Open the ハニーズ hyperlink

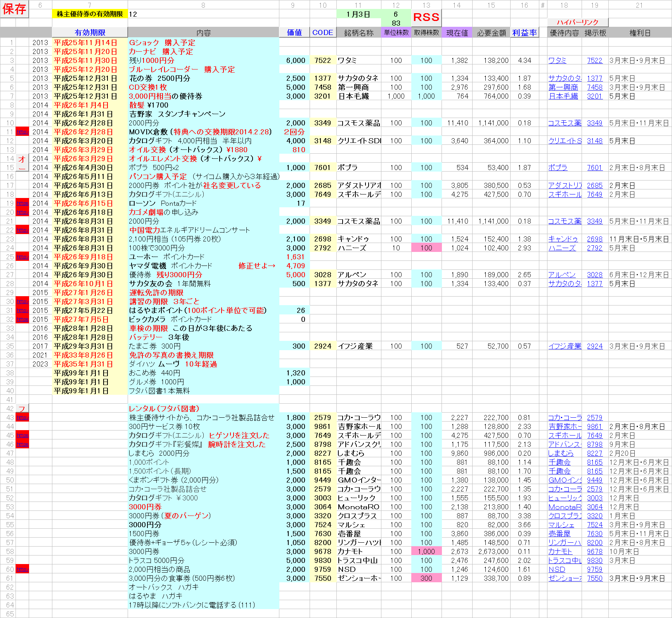click(562, 248)
